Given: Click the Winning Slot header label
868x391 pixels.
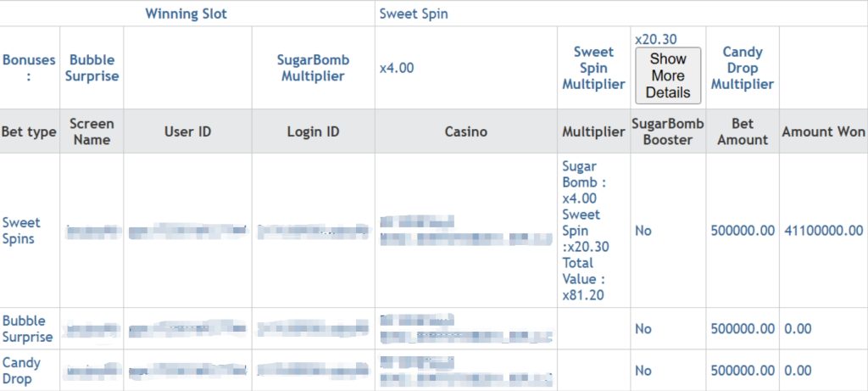Looking at the screenshot, I should (x=186, y=14).
